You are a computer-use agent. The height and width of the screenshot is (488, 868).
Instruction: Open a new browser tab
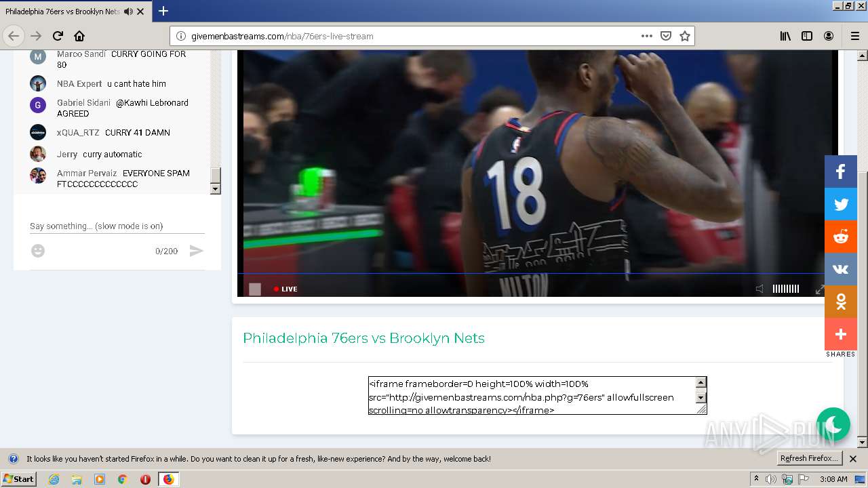(163, 11)
